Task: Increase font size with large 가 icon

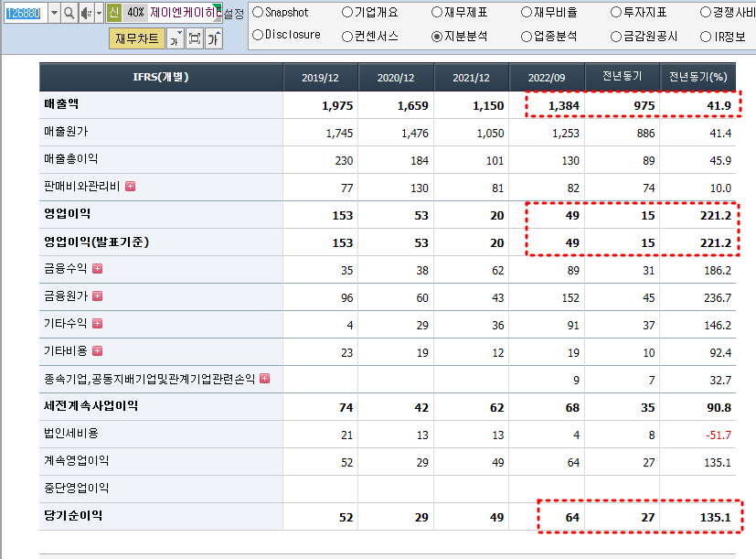Action: point(214,38)
